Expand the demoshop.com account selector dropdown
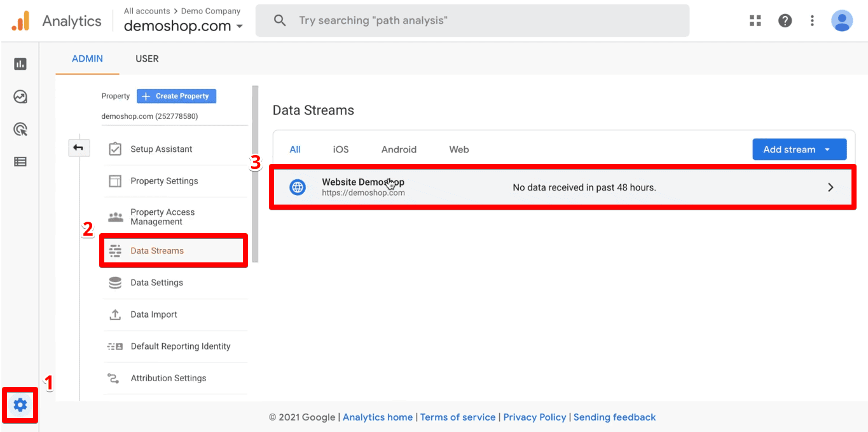 pos(239,26)
